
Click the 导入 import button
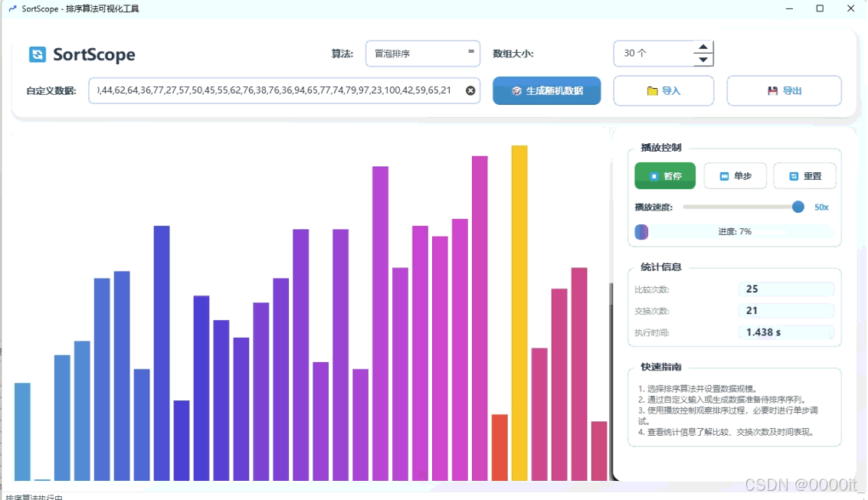663,90
